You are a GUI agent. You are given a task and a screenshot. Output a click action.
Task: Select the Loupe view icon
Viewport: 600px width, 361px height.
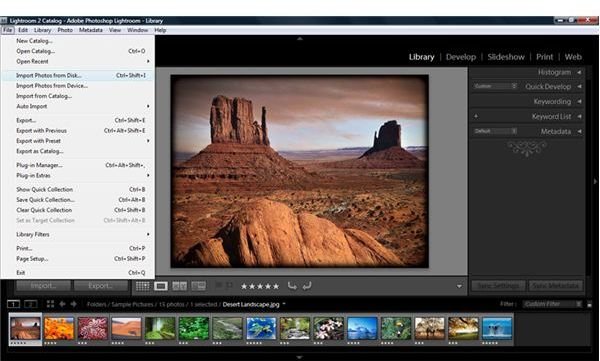[161, 286]
